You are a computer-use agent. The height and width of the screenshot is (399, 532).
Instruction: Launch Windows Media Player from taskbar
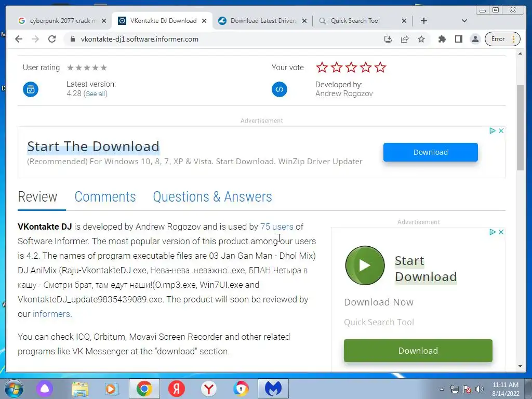click(111, 389)
